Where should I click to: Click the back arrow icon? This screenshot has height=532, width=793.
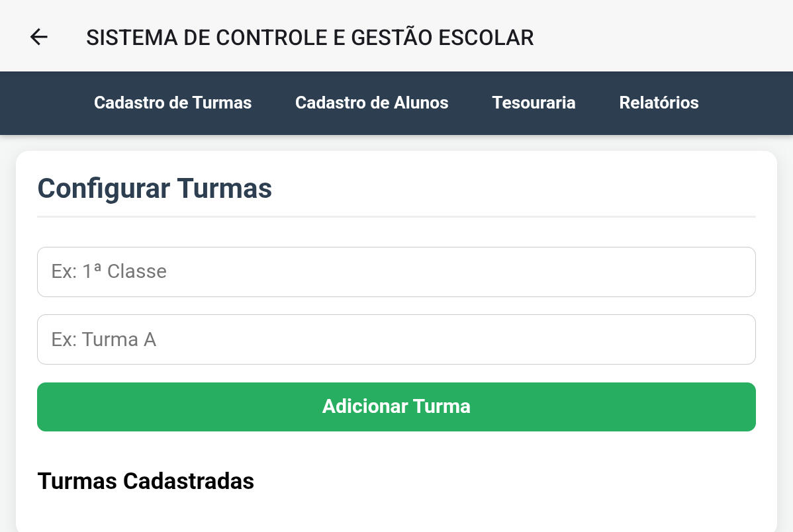[39, 37]
